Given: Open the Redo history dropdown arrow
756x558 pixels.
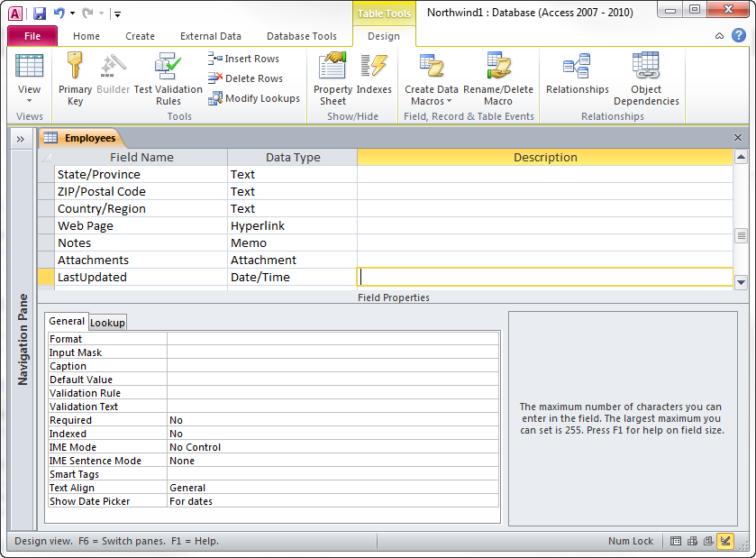Looking at the screenshot, I should [101, 14].
